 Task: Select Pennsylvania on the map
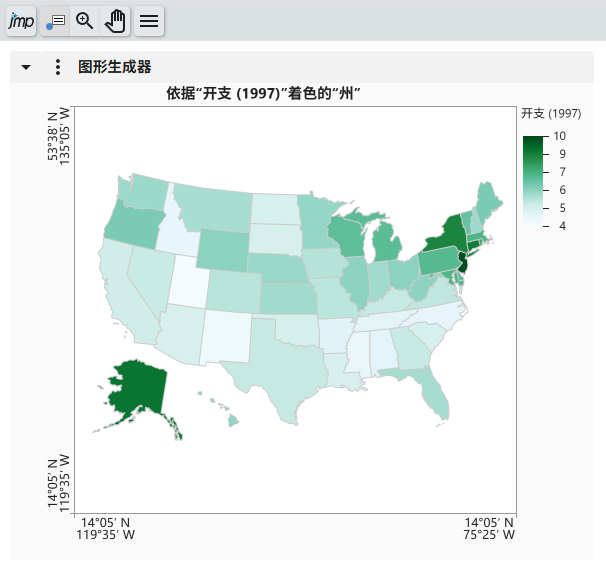[439, 260]
